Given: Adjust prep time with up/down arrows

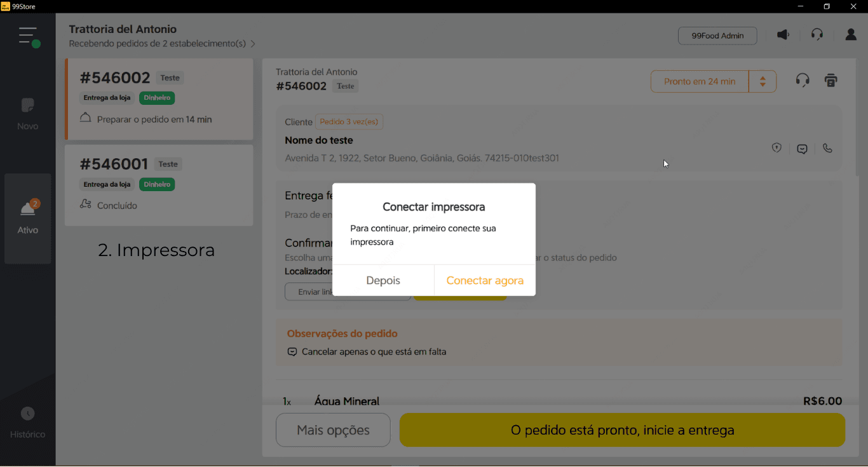Looking at the screenshot, I should [763, 81].
